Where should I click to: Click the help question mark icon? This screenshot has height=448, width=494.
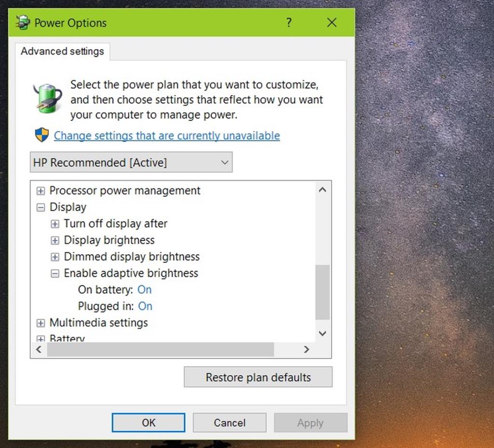click(x=288, y=22)
